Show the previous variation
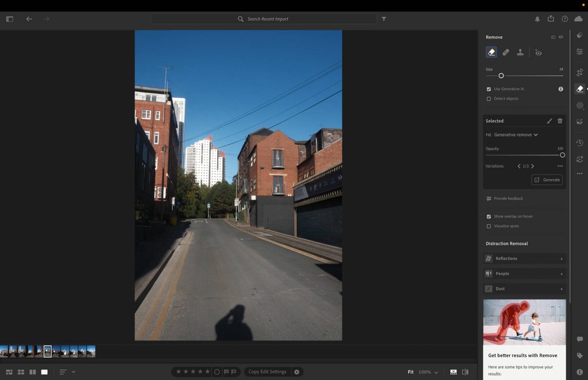 point(519,166)
